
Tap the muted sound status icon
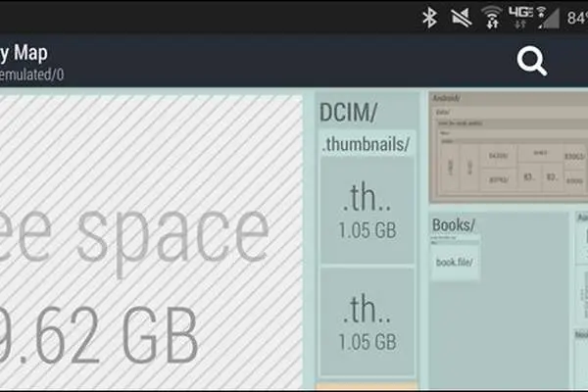coord(462,18)
